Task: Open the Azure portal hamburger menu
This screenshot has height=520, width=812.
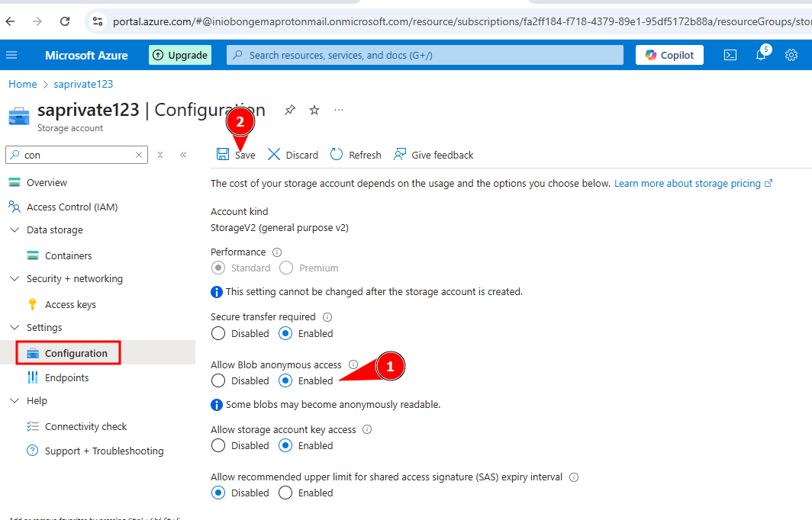Action: (x=11, y=55)
